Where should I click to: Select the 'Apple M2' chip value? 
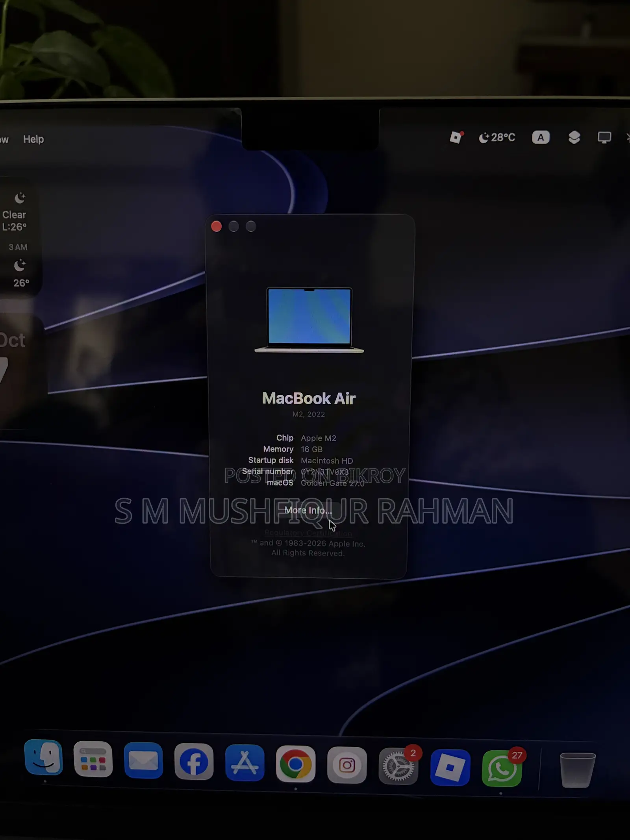pyautogui.click(x=319, y=438)
